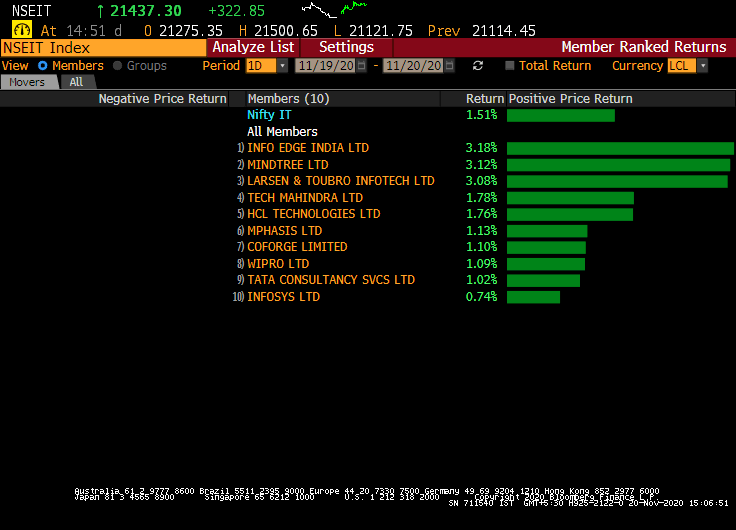736x530 pixels.
Task: Enable the Total Return checkbox
Action: [x=510, y=66]
